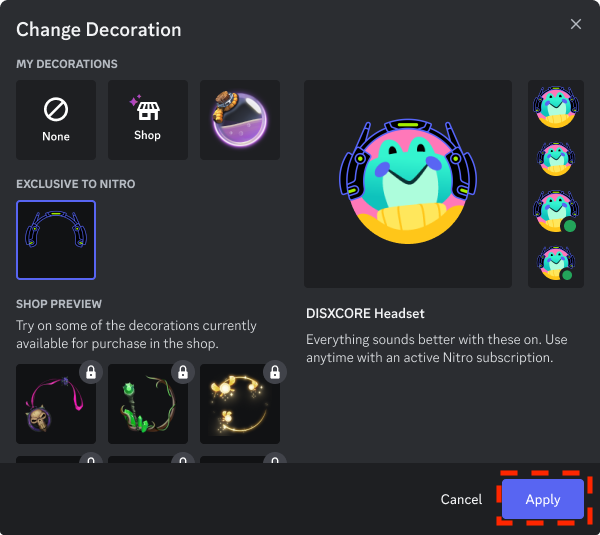Screen dimensions: 600x535
Task: Choose the purple potion orb decoration
Action: (x=240, y=120)
